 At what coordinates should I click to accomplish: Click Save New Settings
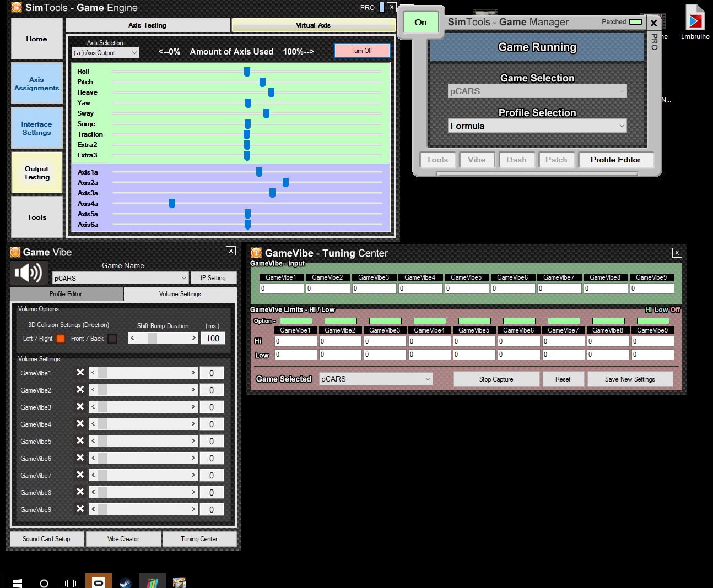tap(630, 379)
